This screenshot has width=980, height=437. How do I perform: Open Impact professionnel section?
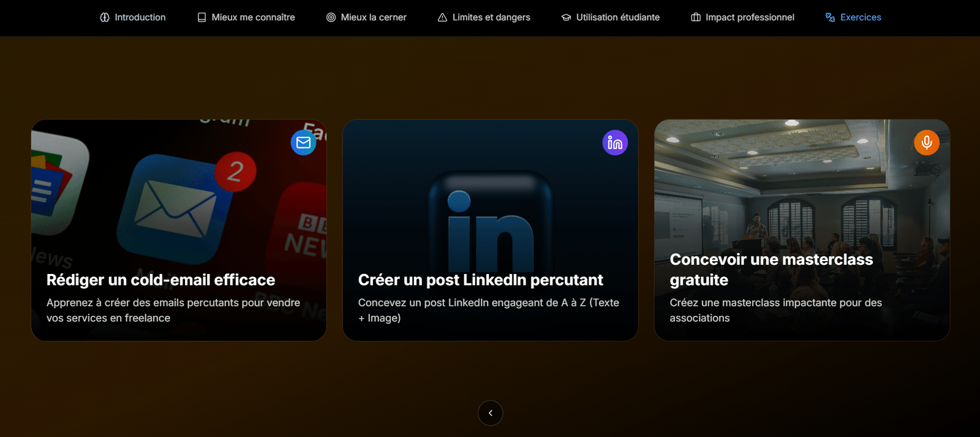click(742, 17)
